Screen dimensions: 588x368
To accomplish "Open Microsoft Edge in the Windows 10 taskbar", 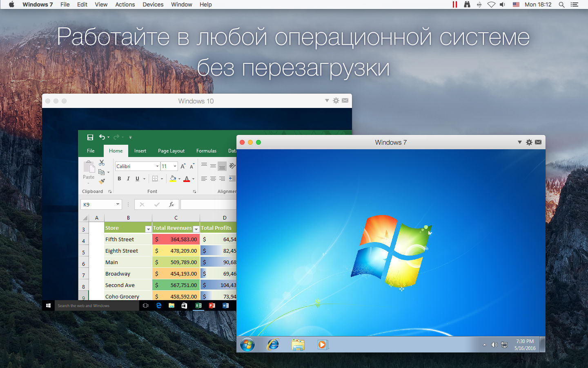I will pos(159,305).
